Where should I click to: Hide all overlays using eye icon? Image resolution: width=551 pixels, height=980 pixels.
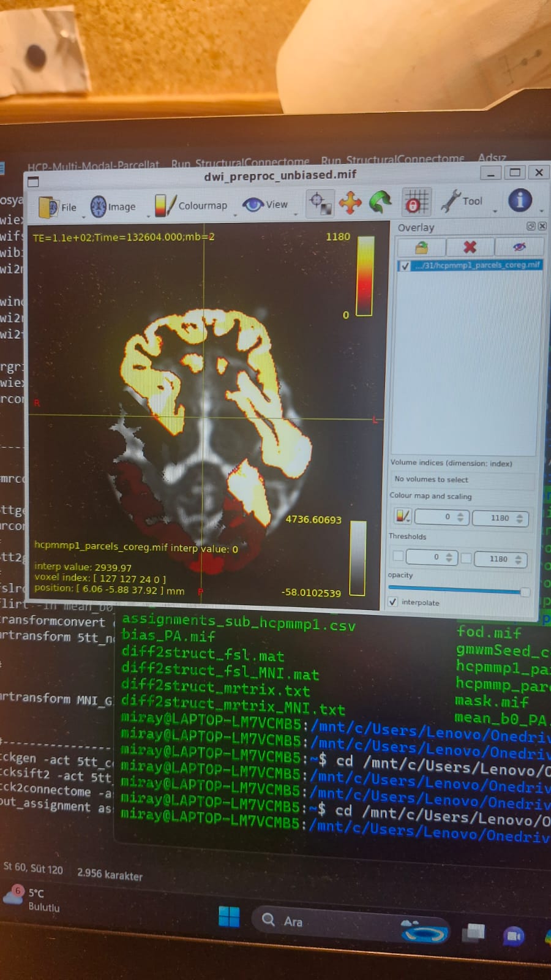[x=519, y=247]
